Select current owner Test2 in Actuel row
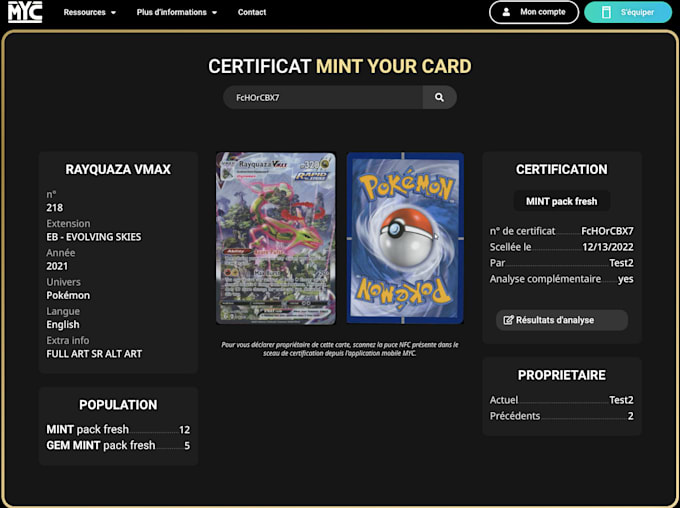Screen dimensions: 680x508 (621, 400)
